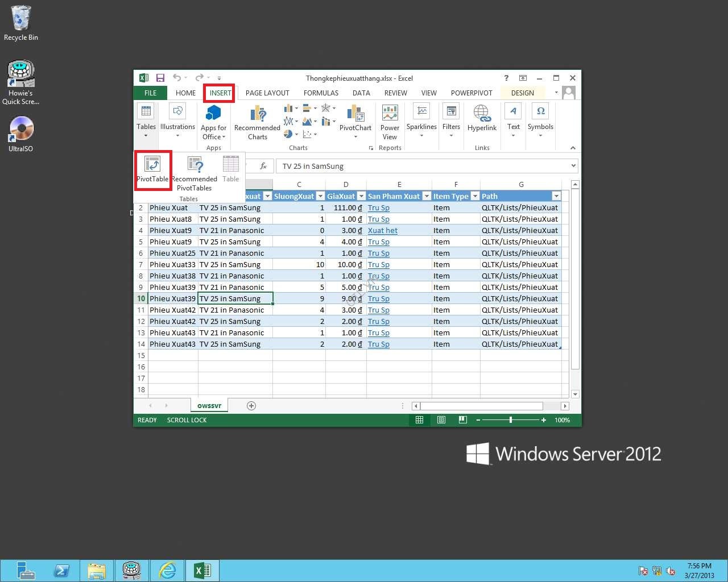Expand the Item Type filter dropdown
This screenshot has width=728, height=582.
[475, 196]
